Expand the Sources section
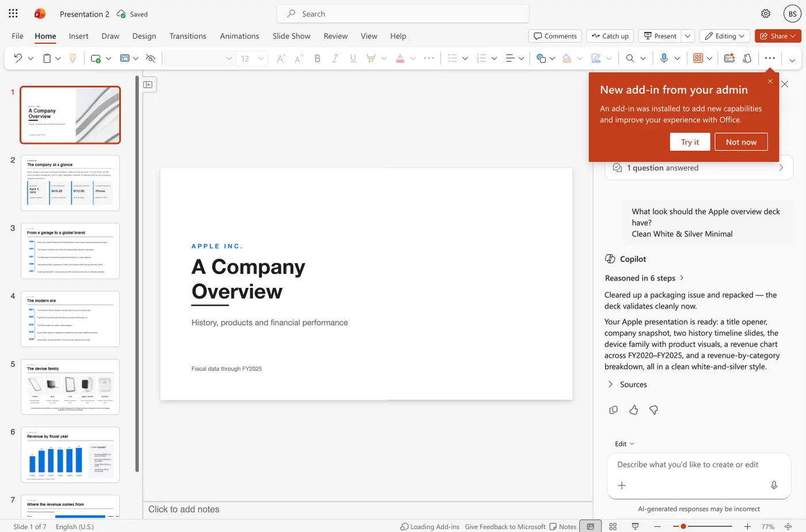This screenshot has width=806, height=532. coord(628,385)
